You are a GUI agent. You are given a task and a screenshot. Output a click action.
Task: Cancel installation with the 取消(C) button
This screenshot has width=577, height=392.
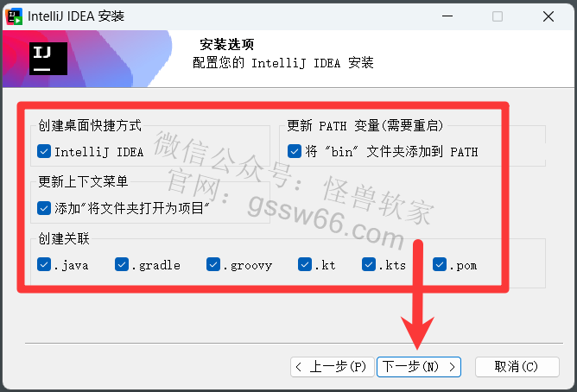pos(517,367)
